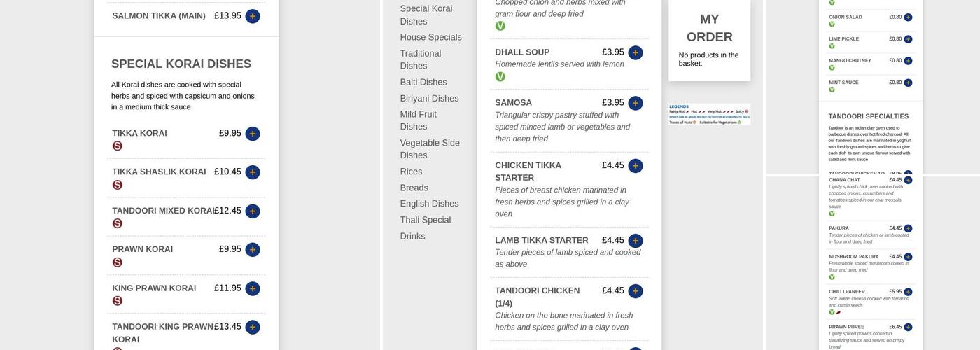Jump to Biriyani Dishes section

429,99
